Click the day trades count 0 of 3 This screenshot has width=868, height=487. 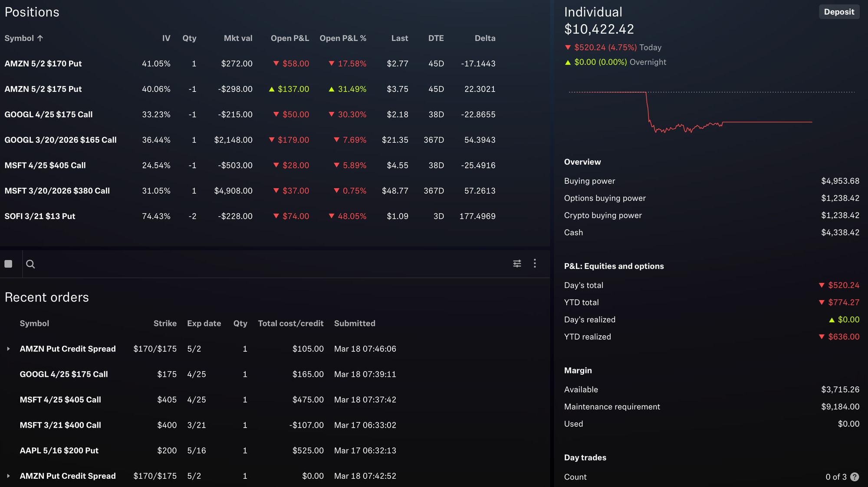pos(836,477)
